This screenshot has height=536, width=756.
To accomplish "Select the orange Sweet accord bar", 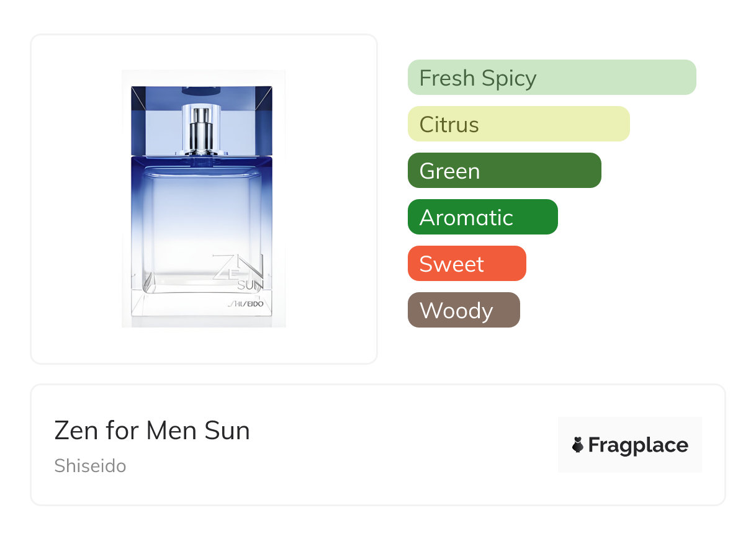I will (466, 264).
